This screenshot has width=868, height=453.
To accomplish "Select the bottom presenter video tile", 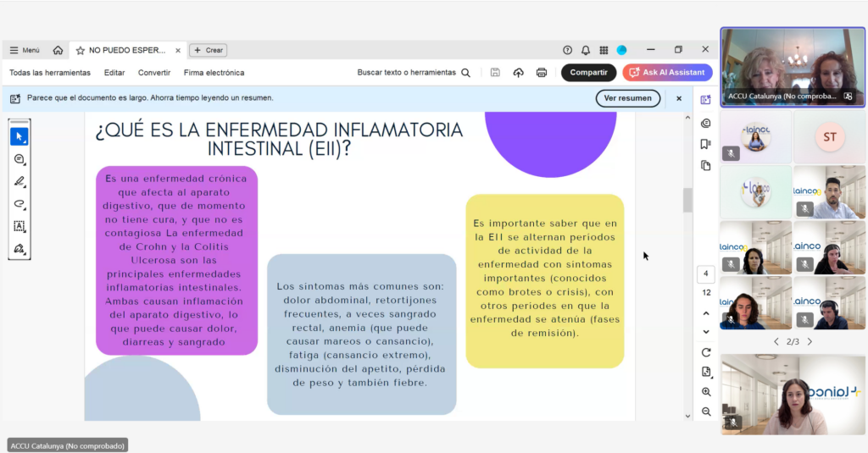I will pos(793,395).
